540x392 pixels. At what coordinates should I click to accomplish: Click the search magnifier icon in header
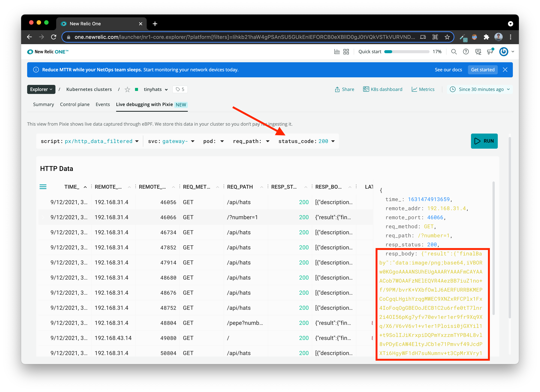454,52
